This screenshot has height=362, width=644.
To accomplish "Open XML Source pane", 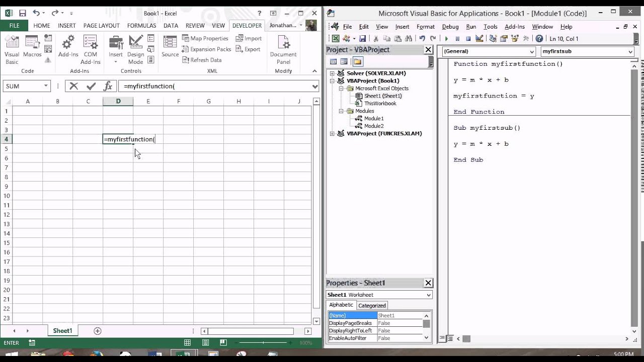I will 170,46.
